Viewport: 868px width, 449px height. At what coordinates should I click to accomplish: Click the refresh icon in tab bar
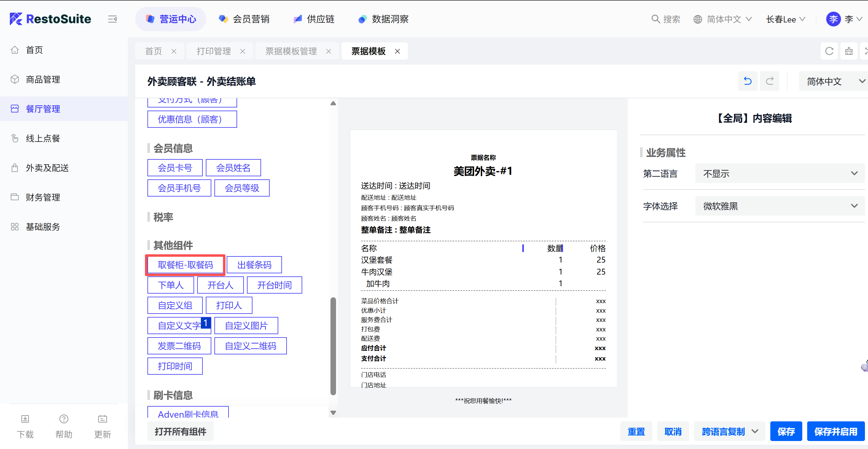point(829,51)
